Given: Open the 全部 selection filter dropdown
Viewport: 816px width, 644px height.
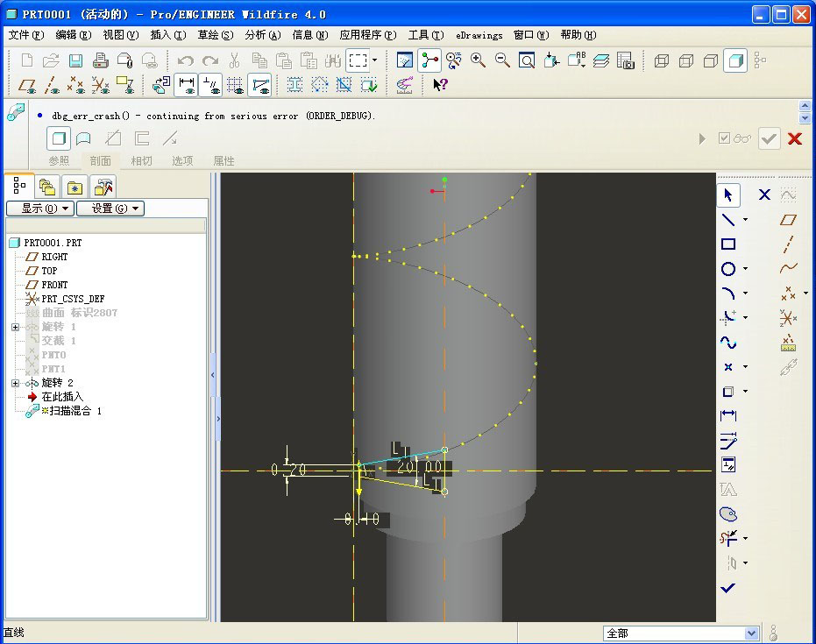Looking at the screenshot, I should pos(750,633).
